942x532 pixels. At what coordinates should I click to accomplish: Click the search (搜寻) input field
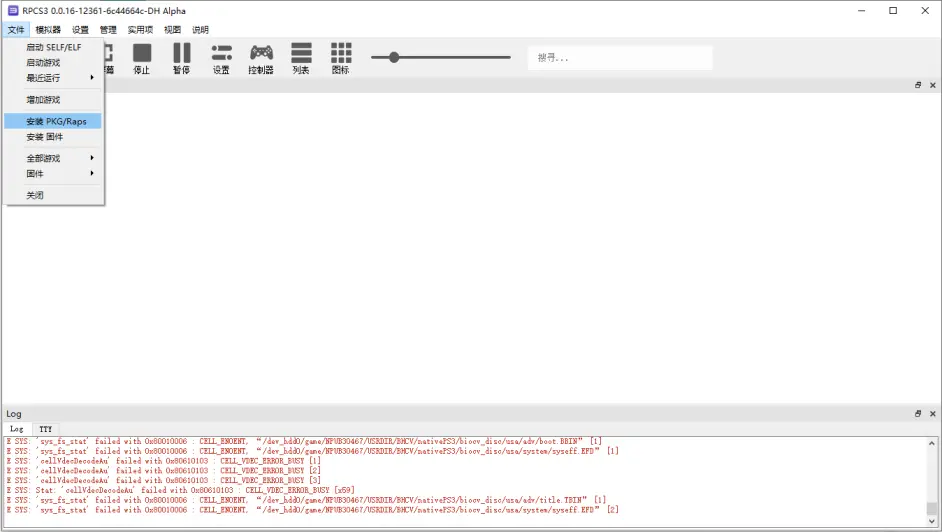[620, 58]
